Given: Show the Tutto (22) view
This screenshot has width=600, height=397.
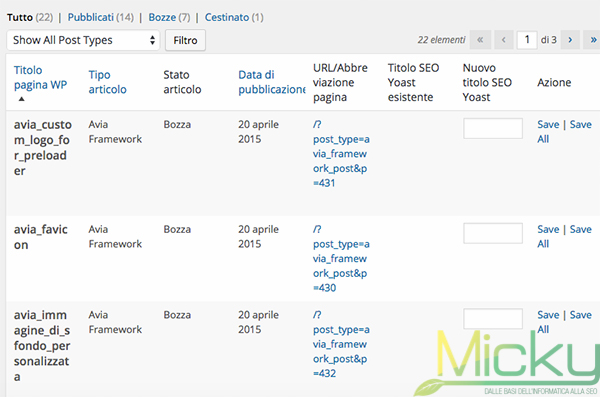Looking at the screenshot, I should 30,17.
